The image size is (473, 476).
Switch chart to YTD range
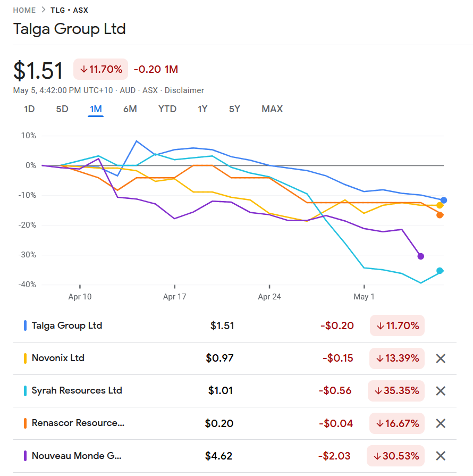click(x=167, y=109)
